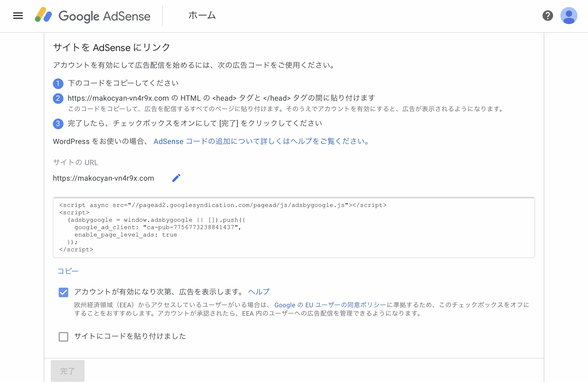Click the intro text 'アカウントを有効にして広告配信を始めるには'

click(195, 65)
